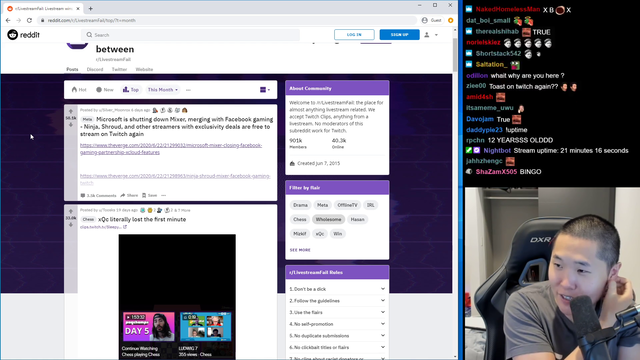Screen dimensions: 640x360
Task: Share the Mixer shutdown post
Action: point(129,196)
